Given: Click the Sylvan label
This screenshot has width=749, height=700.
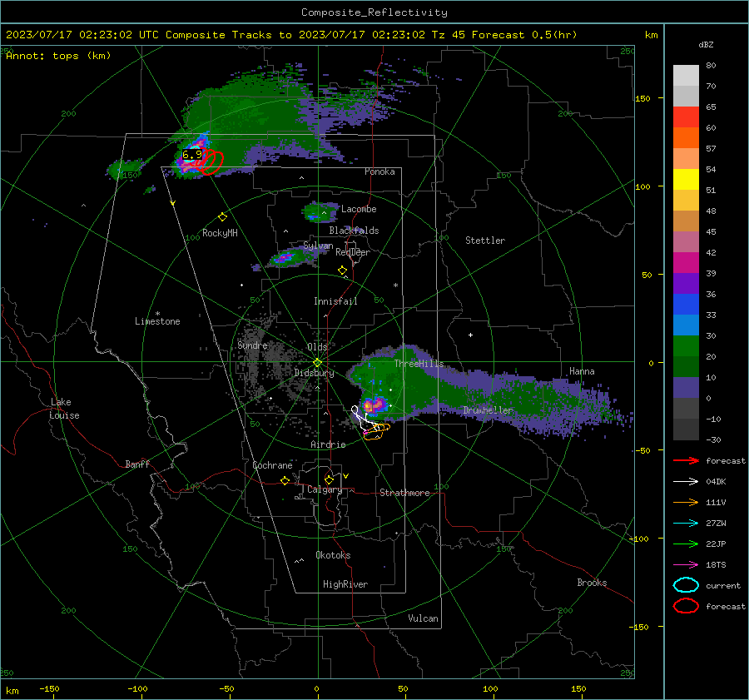Looking at the screenshot, I should (x=318, y=246).
